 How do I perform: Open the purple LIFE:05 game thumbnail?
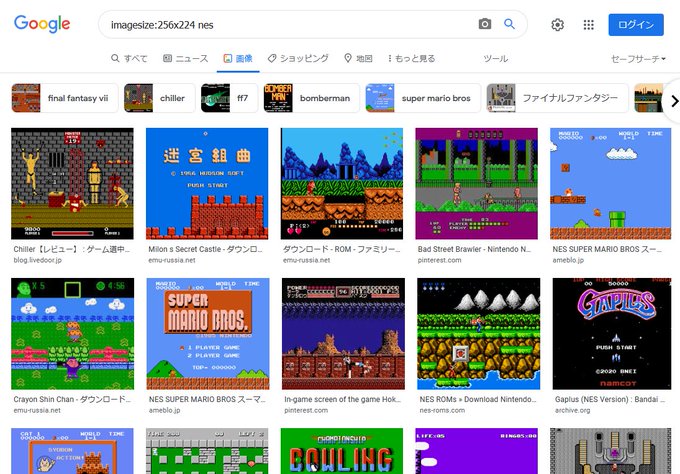[477, 451]
